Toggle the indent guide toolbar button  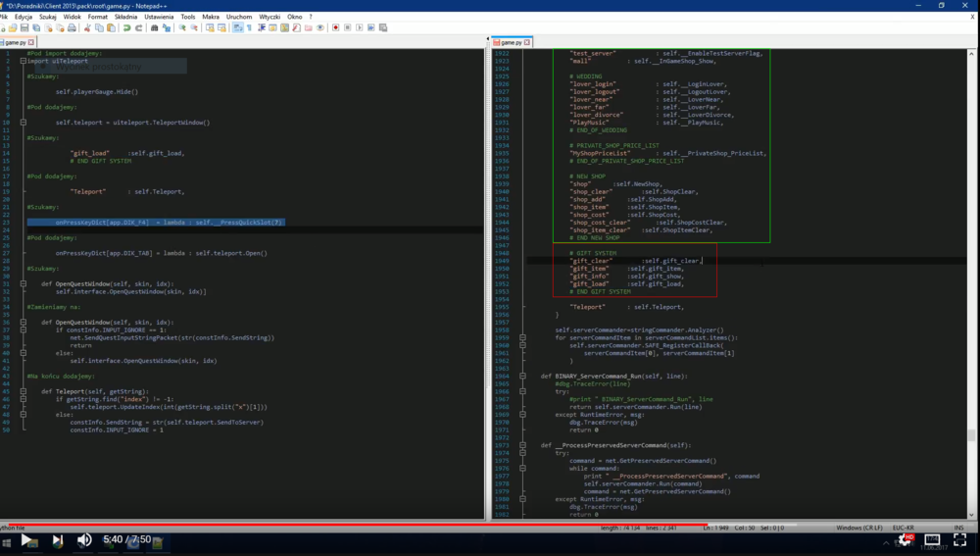point(262,27)
